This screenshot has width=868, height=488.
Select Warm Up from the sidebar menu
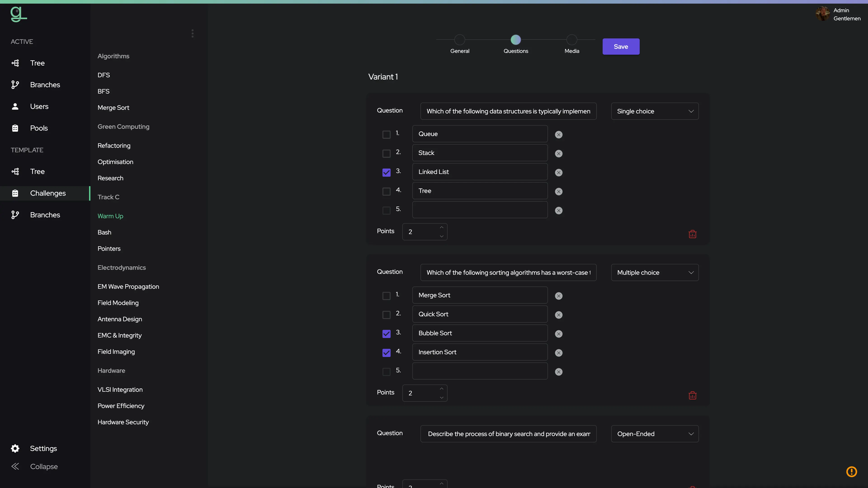click(x=110, y=216)
